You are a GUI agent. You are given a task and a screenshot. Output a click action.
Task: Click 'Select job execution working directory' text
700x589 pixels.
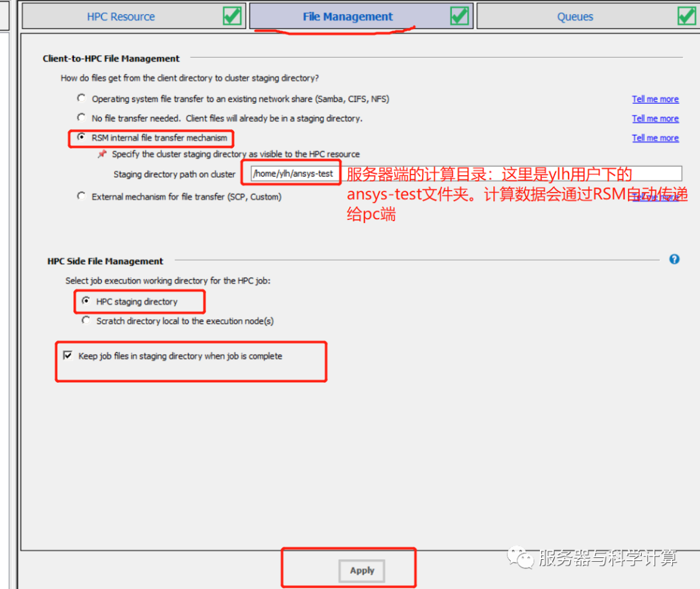click(168, 281)
